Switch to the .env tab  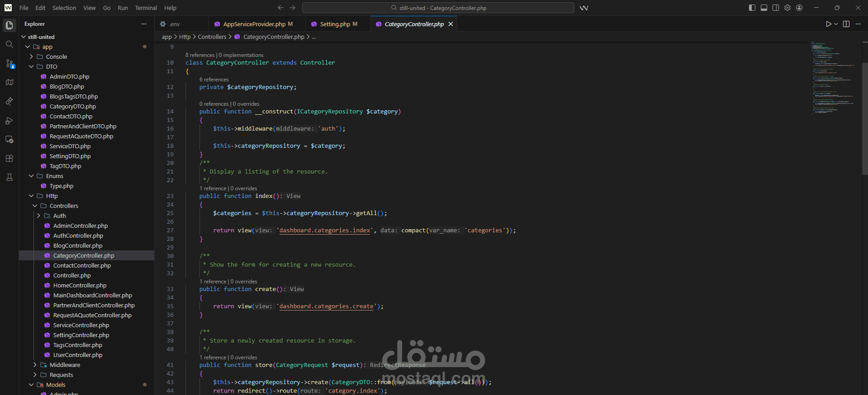tap(181, 24)
